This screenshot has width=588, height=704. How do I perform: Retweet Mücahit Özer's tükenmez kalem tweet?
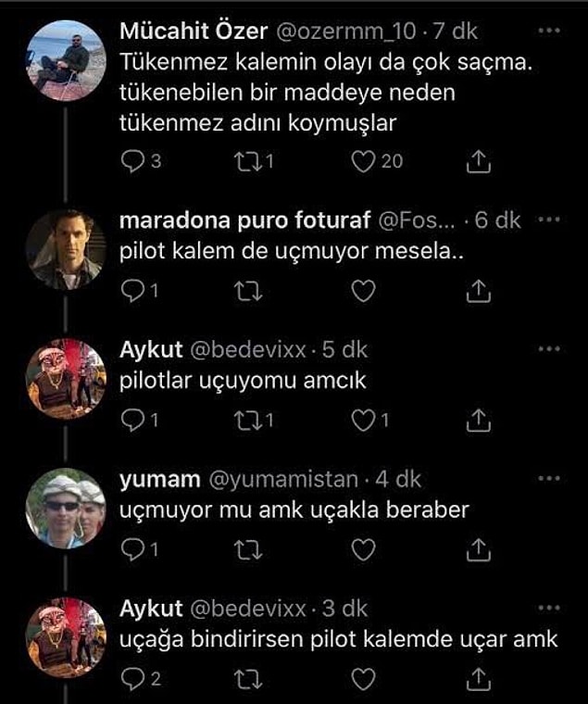[248, 161]
